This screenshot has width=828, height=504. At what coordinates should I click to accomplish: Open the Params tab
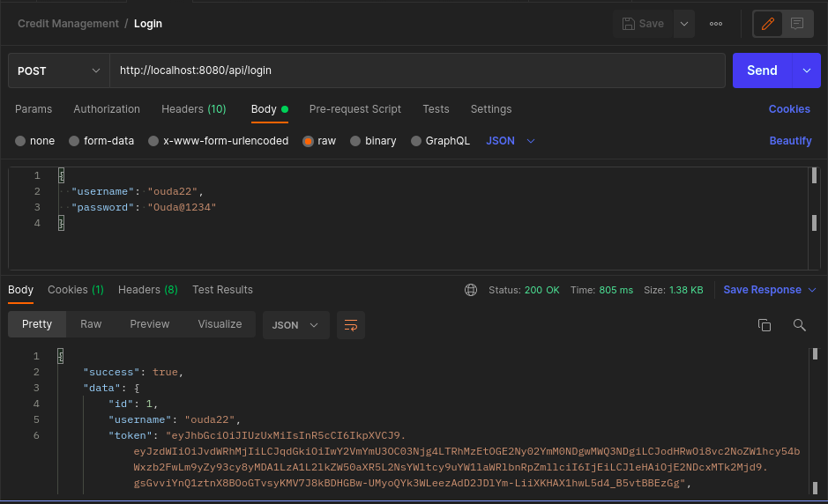(34, 109)
